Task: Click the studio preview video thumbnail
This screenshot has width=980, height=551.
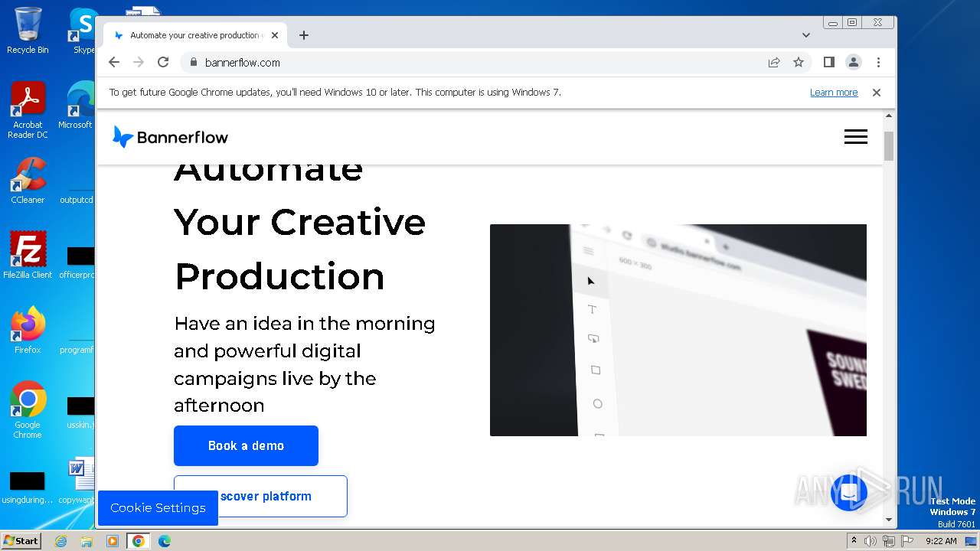Action: pos(678,330)
